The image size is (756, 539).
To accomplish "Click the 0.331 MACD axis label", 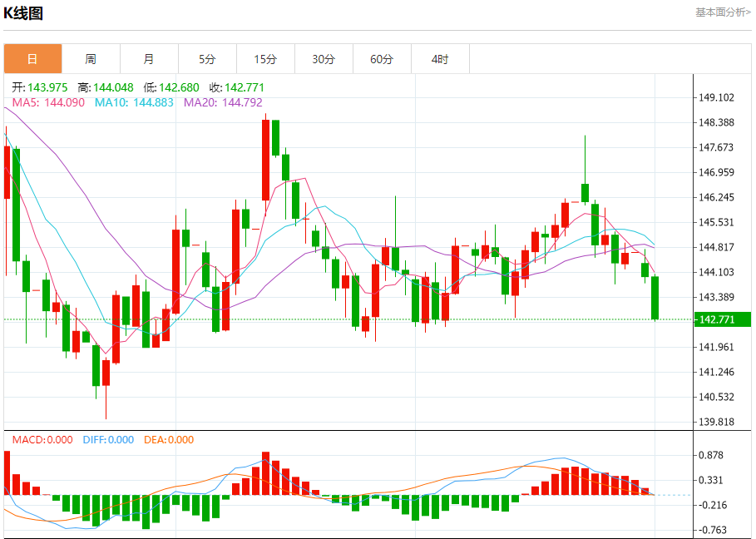I will coord(711,480).
